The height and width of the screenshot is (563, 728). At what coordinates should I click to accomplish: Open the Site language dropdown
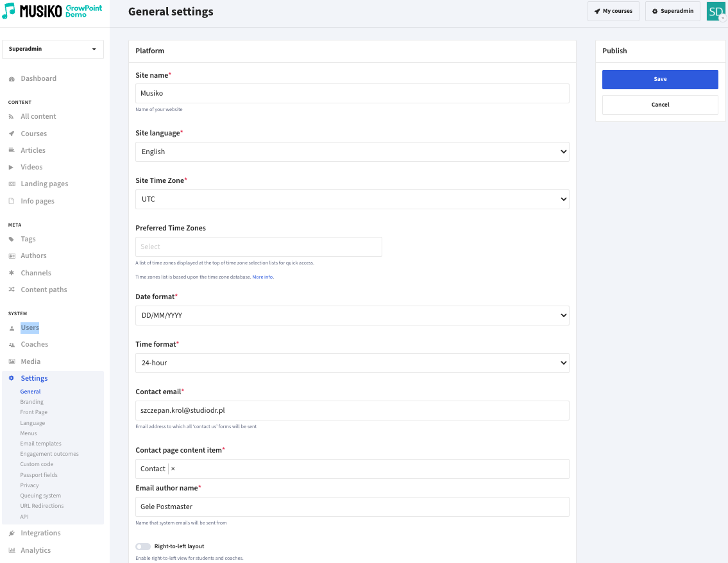[x=352, y=152]
